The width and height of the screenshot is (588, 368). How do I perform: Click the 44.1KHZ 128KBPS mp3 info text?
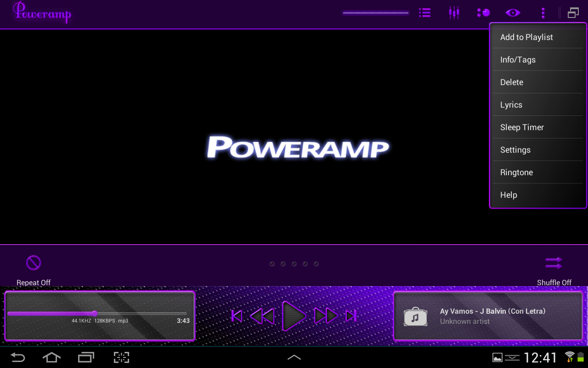100,321
